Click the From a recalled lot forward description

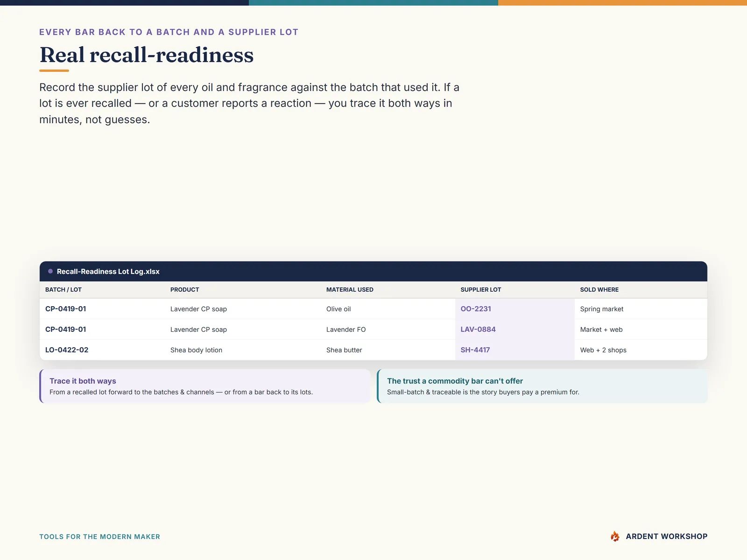point(181,392)
